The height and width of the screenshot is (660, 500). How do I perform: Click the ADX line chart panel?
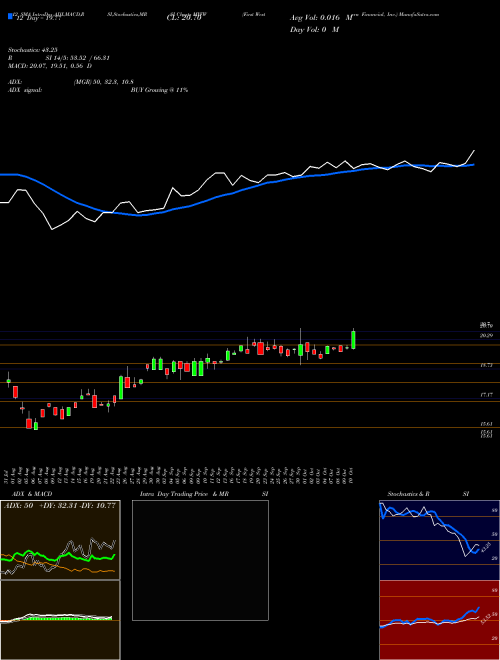tap(60, 540)
